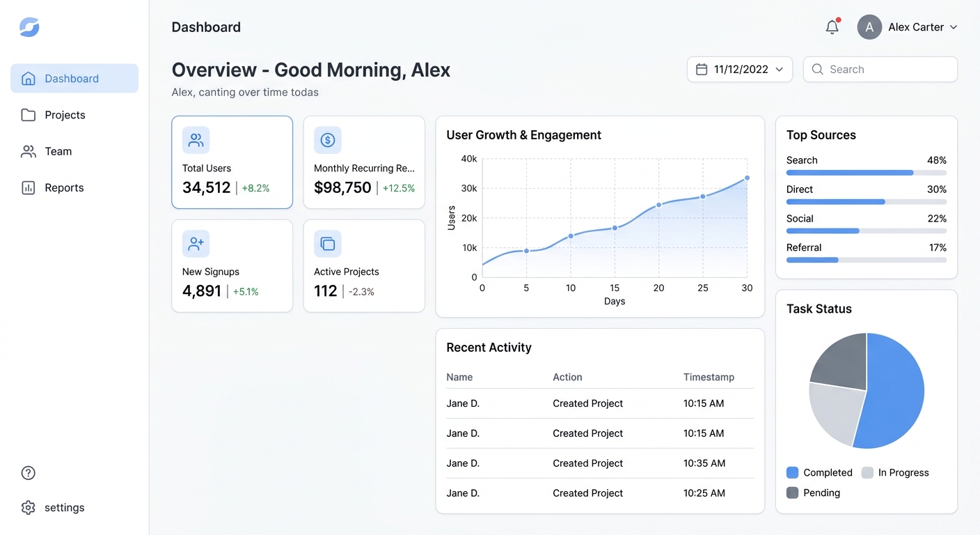The height and width of the screenshot is (535, 980).
Task: Click the Total Users people icon
Action: pos(196,140)
